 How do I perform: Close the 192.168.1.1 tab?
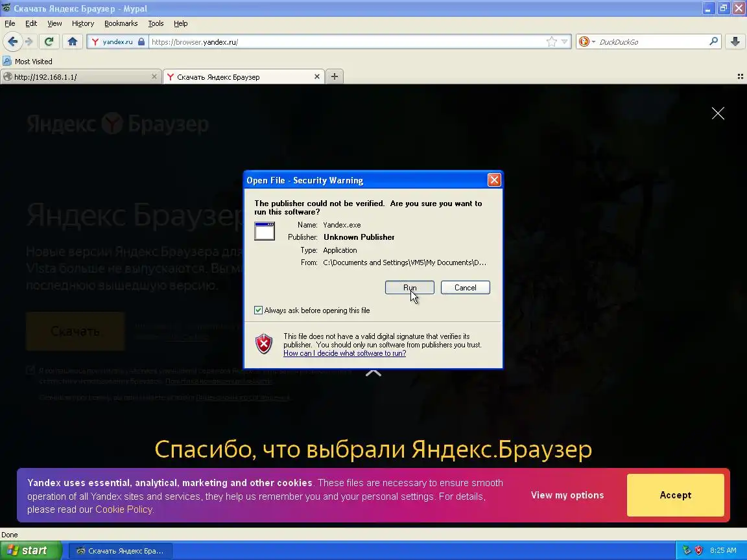point(154,76)
